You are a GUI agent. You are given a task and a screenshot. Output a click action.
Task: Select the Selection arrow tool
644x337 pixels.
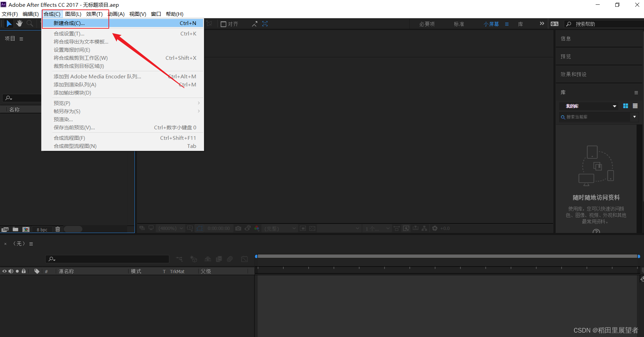pyautogui.click(x=9, y=24)
